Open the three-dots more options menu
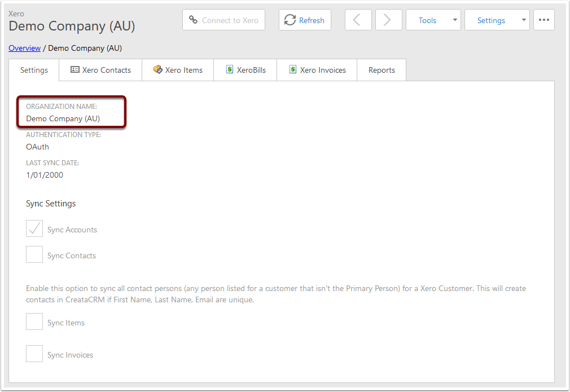The image size is (570, 392). pyautogui.click(x=544, y=20)
